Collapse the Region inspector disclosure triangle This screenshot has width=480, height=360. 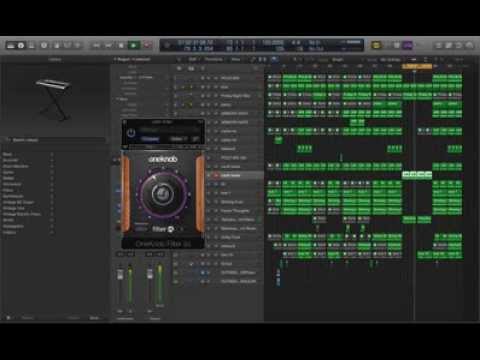click(x=115, y=60)
